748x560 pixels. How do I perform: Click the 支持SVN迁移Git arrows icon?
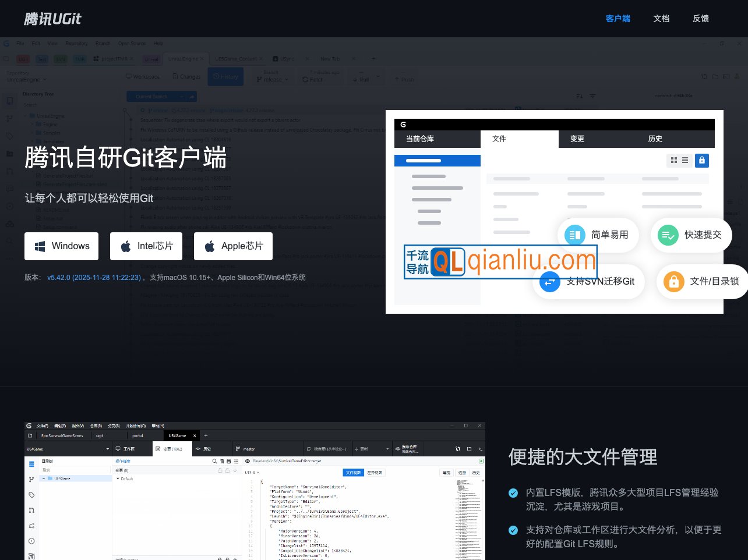(549, 282)
